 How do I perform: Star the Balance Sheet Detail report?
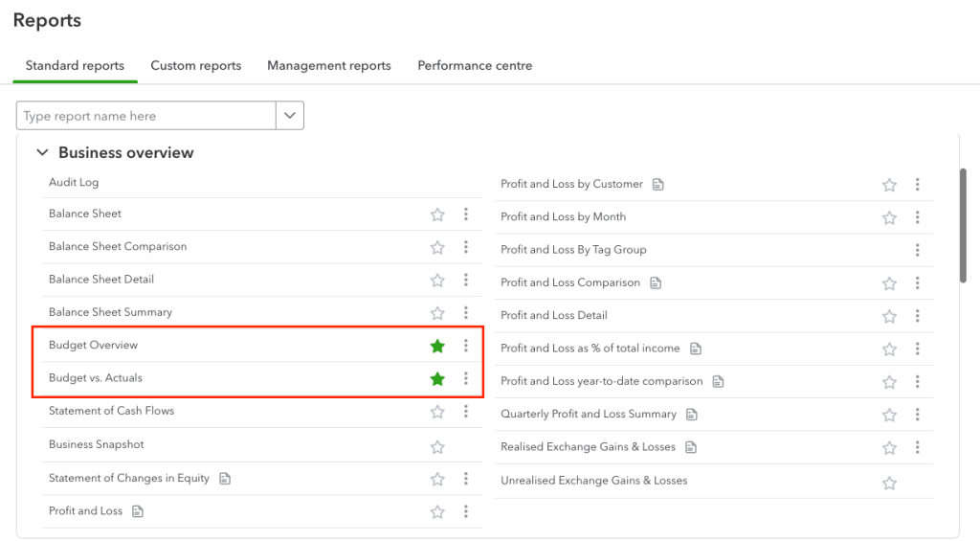[x=437, y=281]
